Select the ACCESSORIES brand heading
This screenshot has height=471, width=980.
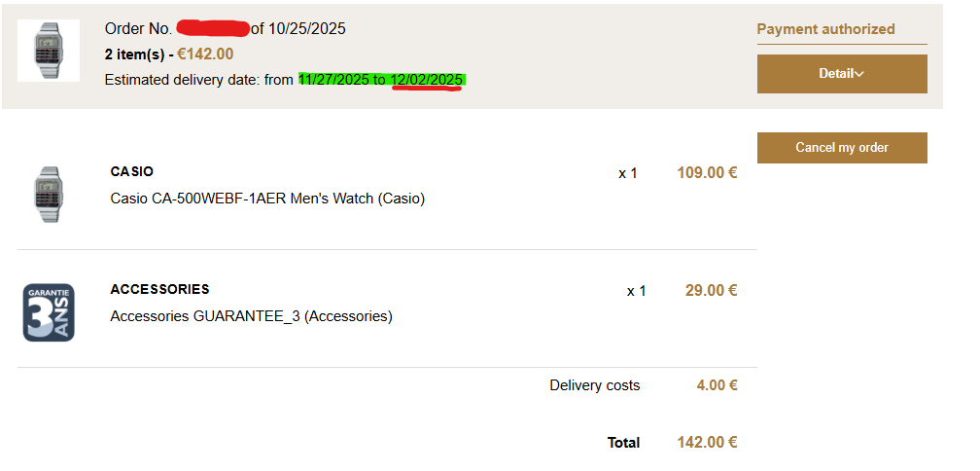point(159,289)
